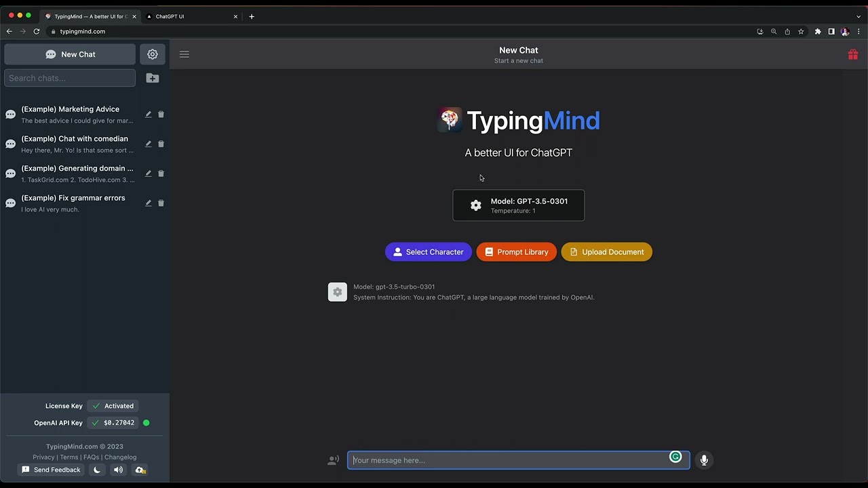Bookmark this page with star icon
This screenshot has width=868, height=488.
click(x=801, y=31)
